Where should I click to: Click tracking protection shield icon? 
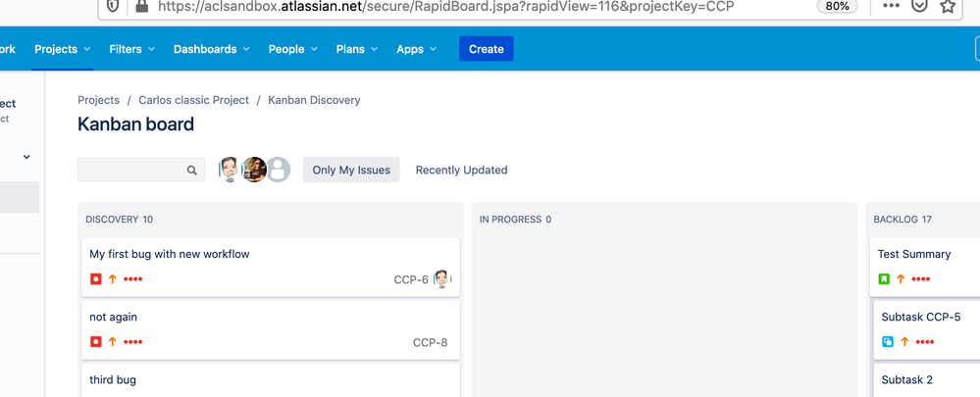pyautogui.click(x=113, y=6)
